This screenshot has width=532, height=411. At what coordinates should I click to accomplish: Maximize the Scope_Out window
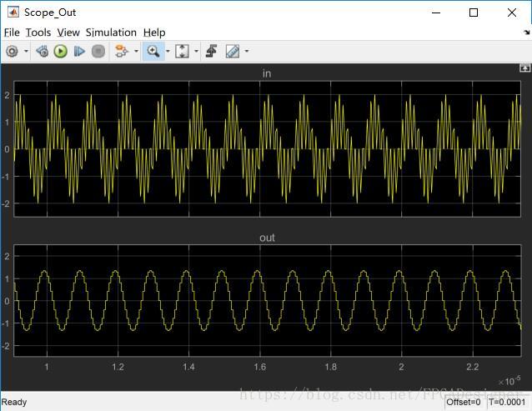[x=474, y=13]
